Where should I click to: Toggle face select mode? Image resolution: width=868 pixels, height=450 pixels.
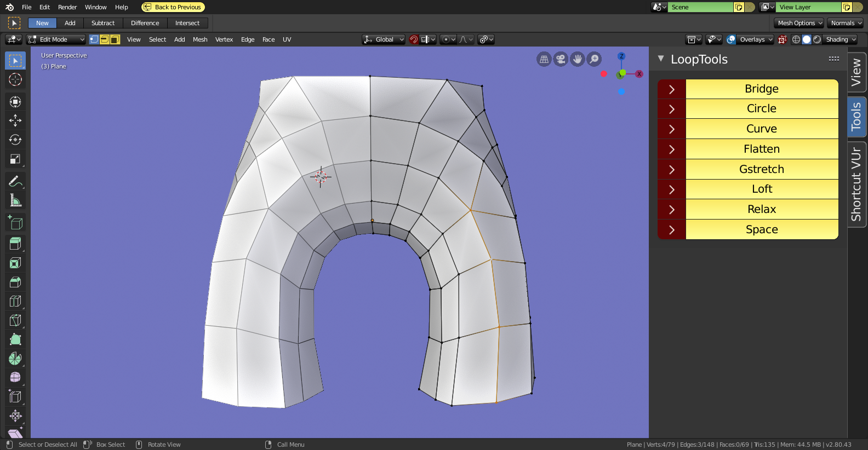click(x=115, y=39)
